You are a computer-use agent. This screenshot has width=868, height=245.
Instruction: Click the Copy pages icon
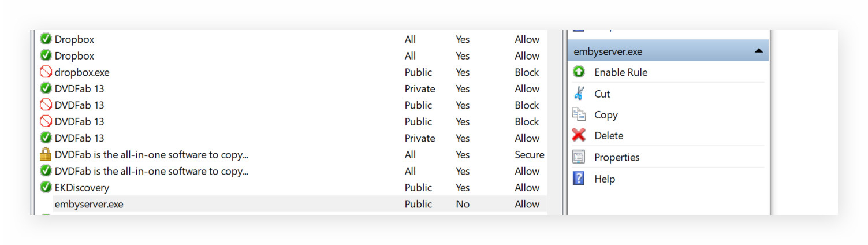coord(579,114)
